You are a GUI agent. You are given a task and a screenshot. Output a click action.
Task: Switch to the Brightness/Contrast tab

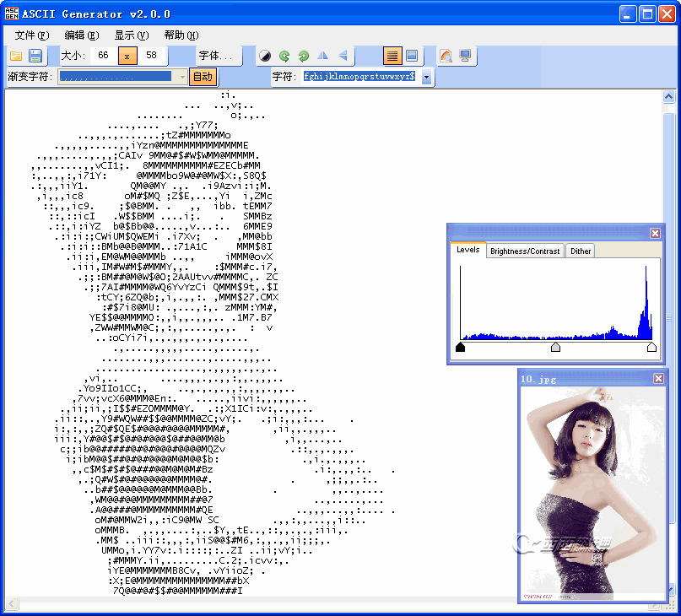click(525, 251)
